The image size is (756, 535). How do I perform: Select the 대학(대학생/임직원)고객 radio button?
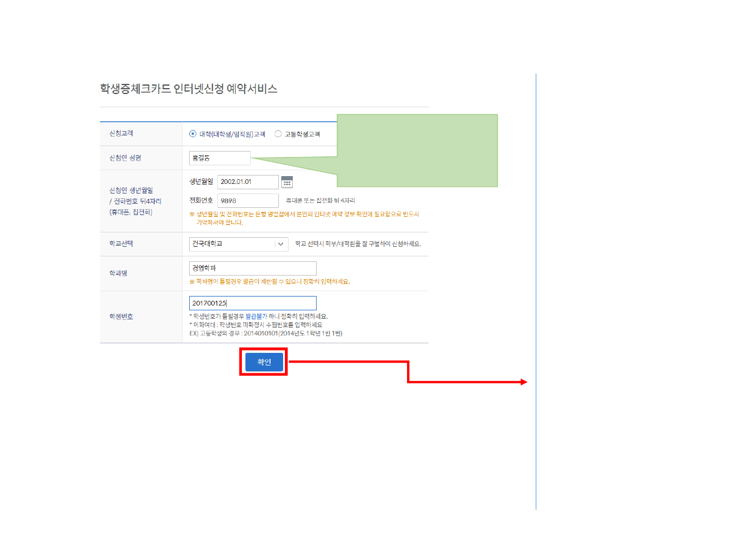click(192, 134)
